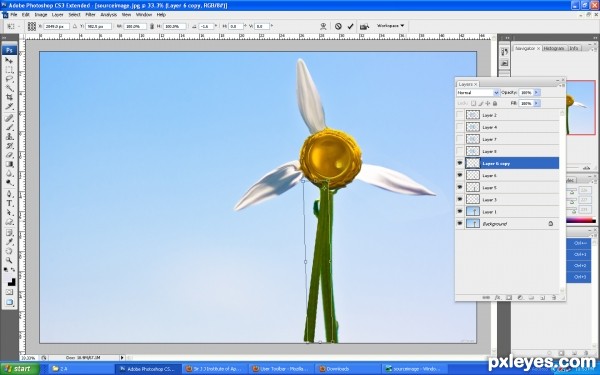Select the Pen tool
Image resolution: width=600 pixels, height=375 pixels.
(9, 194)
